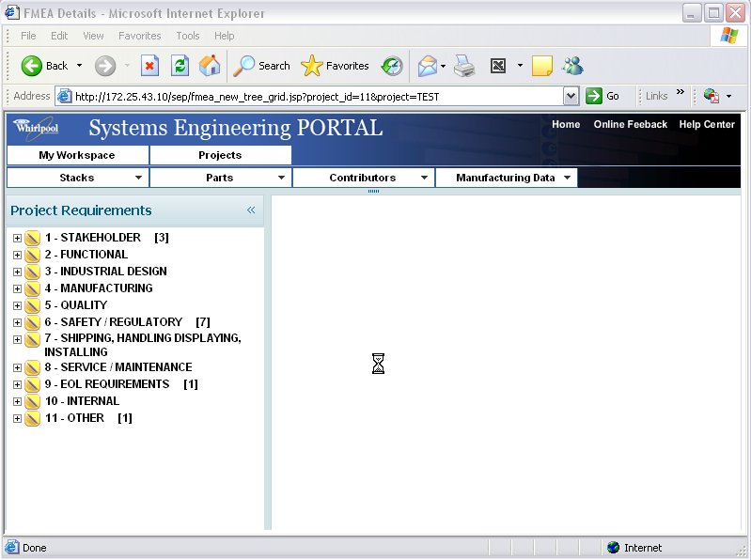The width and height of the screenshot is (751, 560).
Task: Stop page loading with red X icon
Action: [149, 66]
